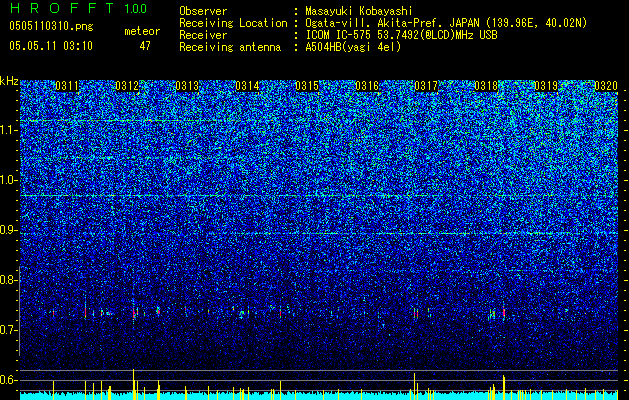Click the kHz axis unit label
The image size is (629, 400).
click(9, 81)
